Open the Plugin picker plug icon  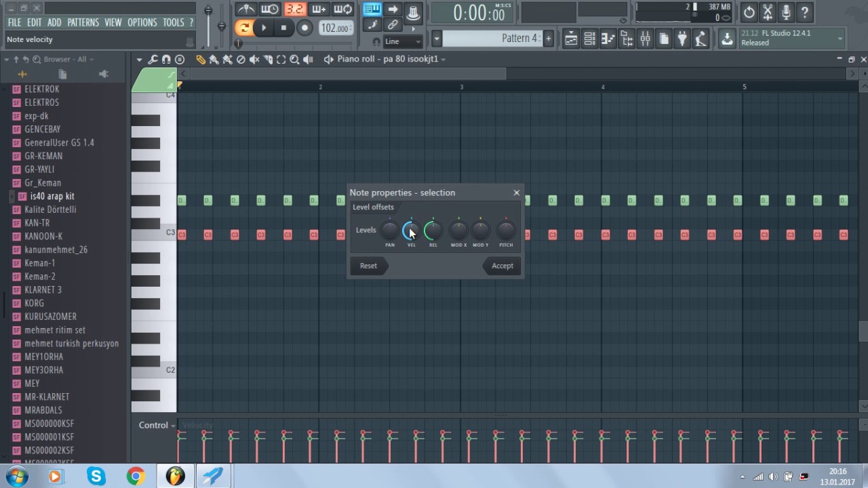[682, 39]
